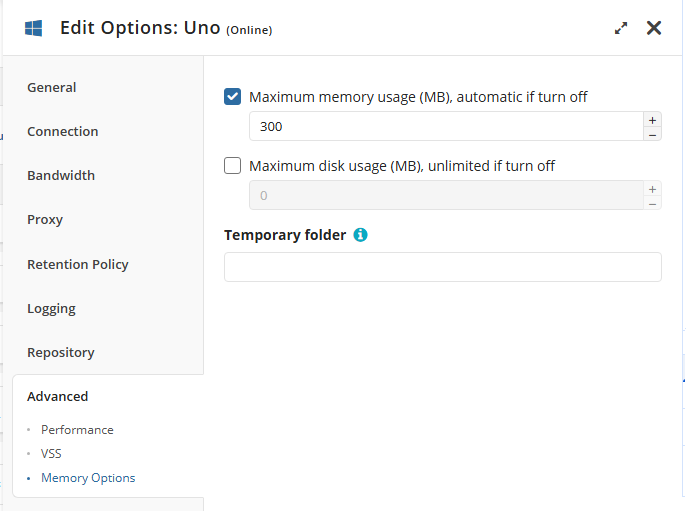Open the VSS sub-item

51,453
